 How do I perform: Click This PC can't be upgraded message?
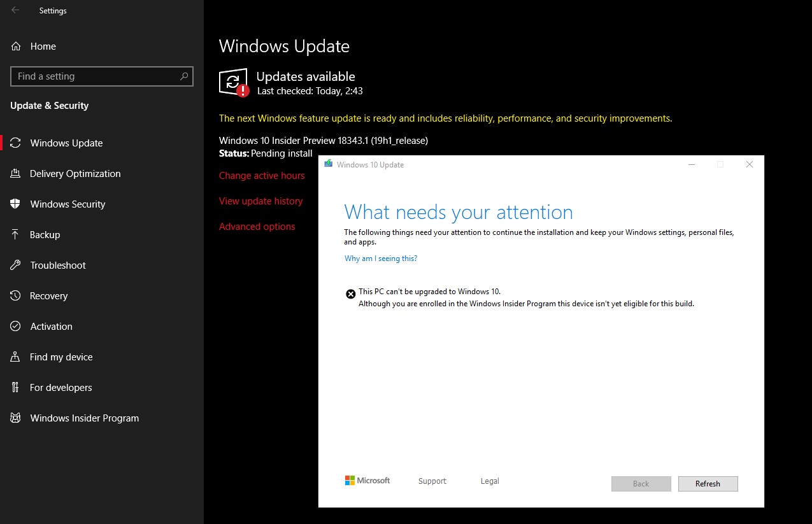pos(430,292)
